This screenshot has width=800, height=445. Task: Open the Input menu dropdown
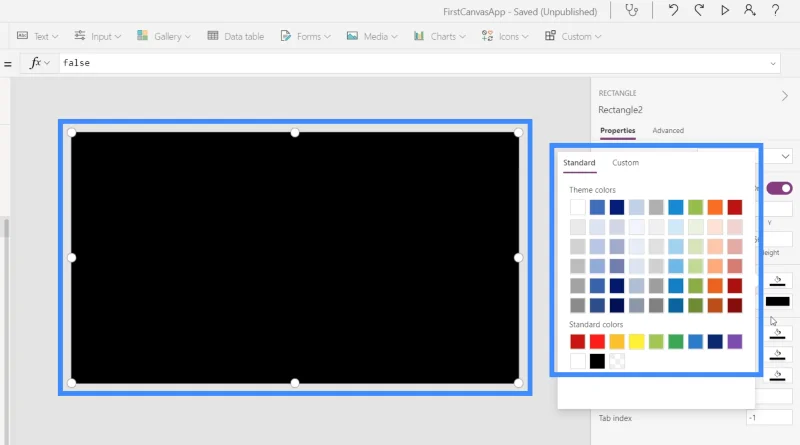coord(118,37)
